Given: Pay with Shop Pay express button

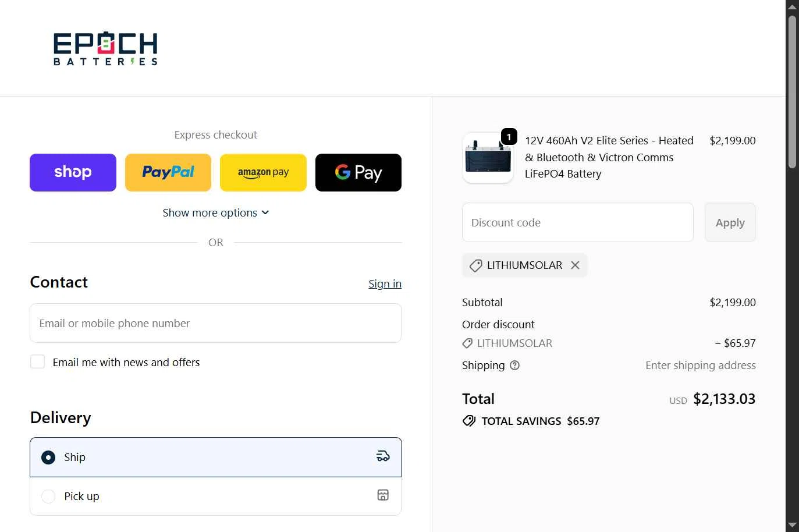Looking at the screenshot, I should 73,172.
